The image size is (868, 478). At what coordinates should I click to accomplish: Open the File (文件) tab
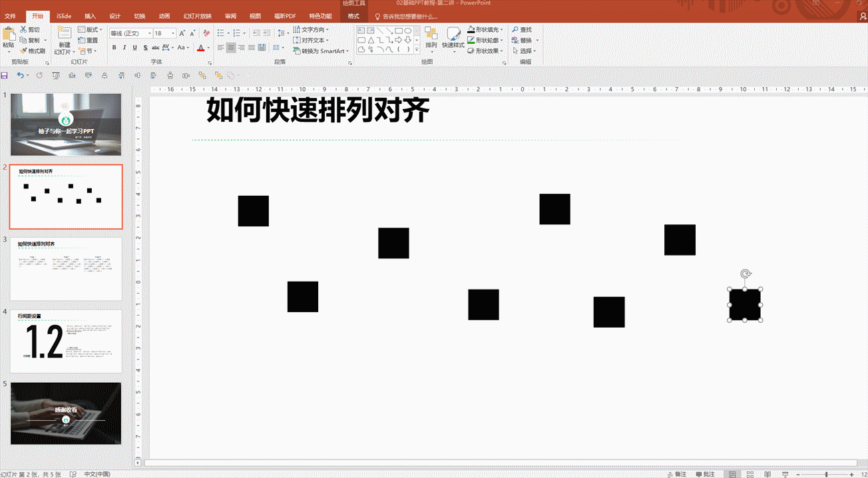(10, 16)
